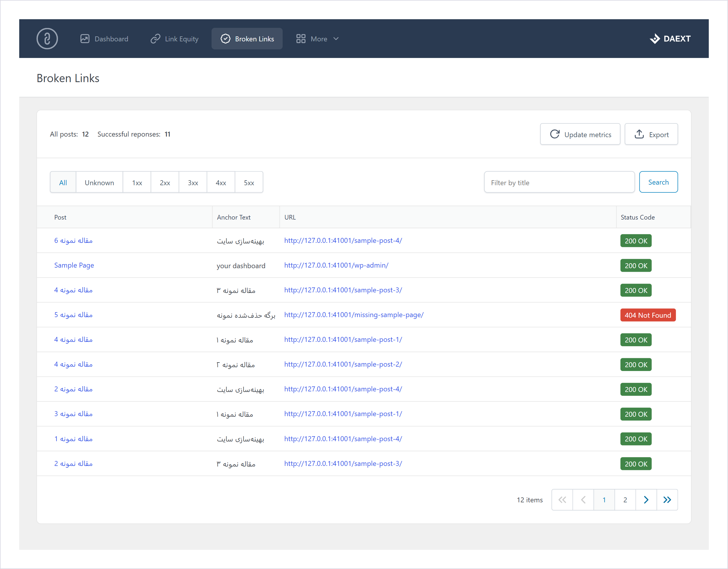
Task: Open the Link Equity menu item
Action: [x=174, y=39]
